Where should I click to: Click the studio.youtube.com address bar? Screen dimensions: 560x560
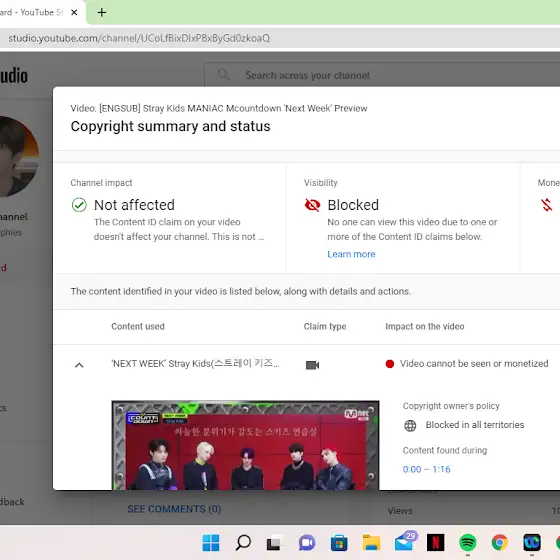click(280, 38)
